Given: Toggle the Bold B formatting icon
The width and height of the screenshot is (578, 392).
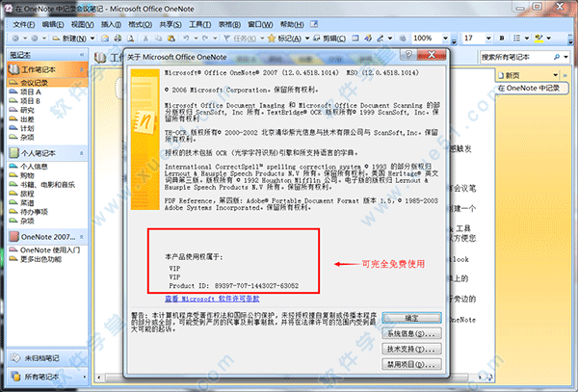Looking at the screenshot, I should pyautogui.click(x=502, y=38).
